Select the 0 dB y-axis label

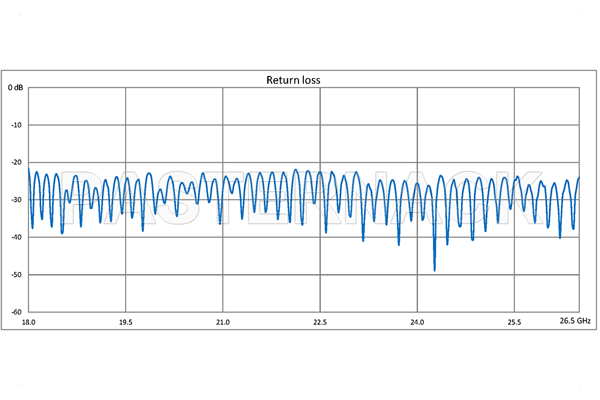pos(15,88)
